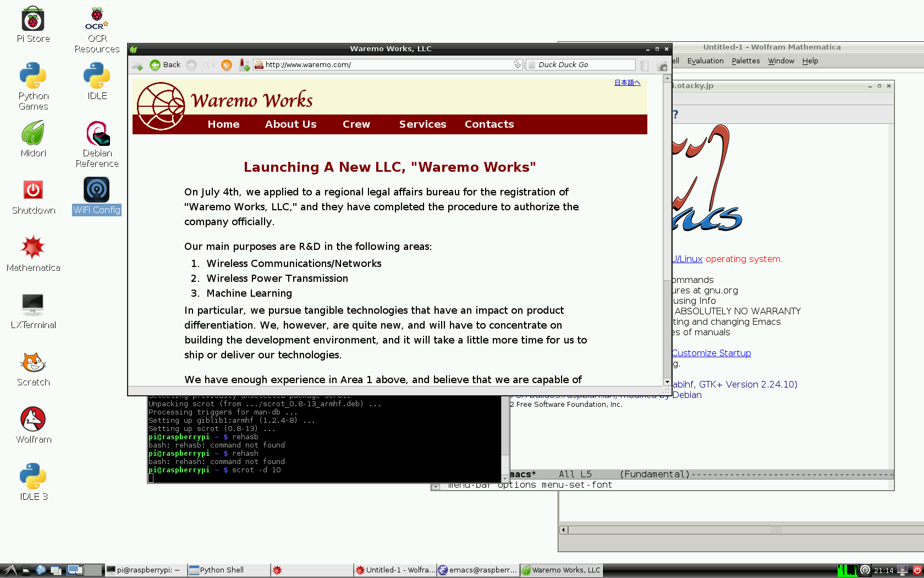The image size is (924, 578).
Task: Click the Forward arrow in Midori
Action: (x=191, y=65)
